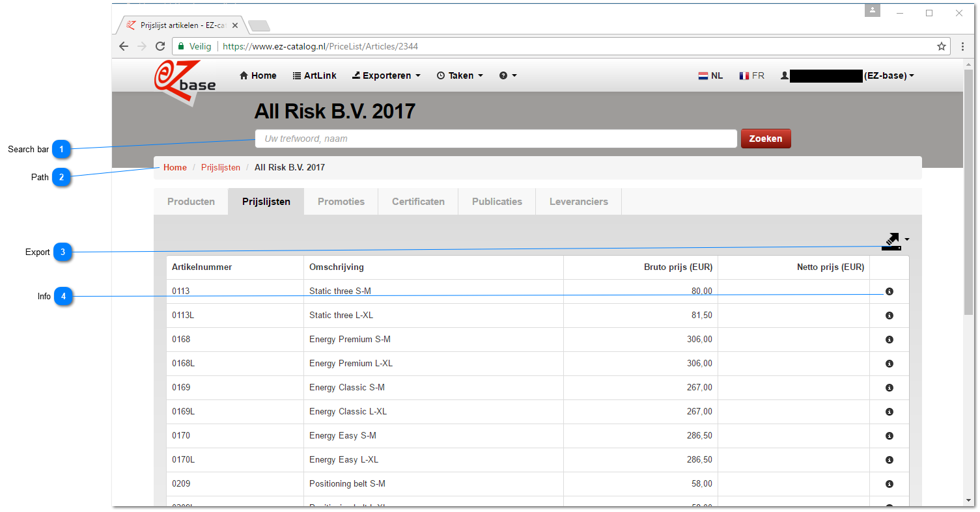This screenshot has width=980, height=512.
Task: Click the All Risk B.V. 2017 breadcrumb text
Action: (290, 168)
